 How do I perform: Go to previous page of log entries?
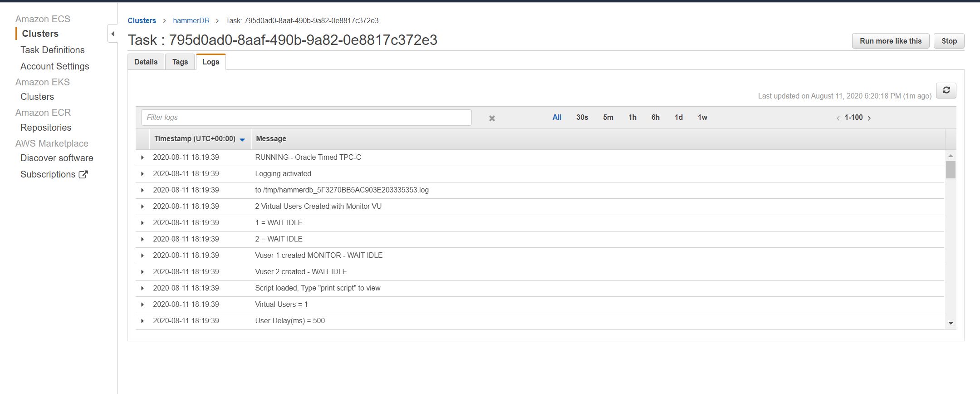pyautogui.click(x=838, y=118)
